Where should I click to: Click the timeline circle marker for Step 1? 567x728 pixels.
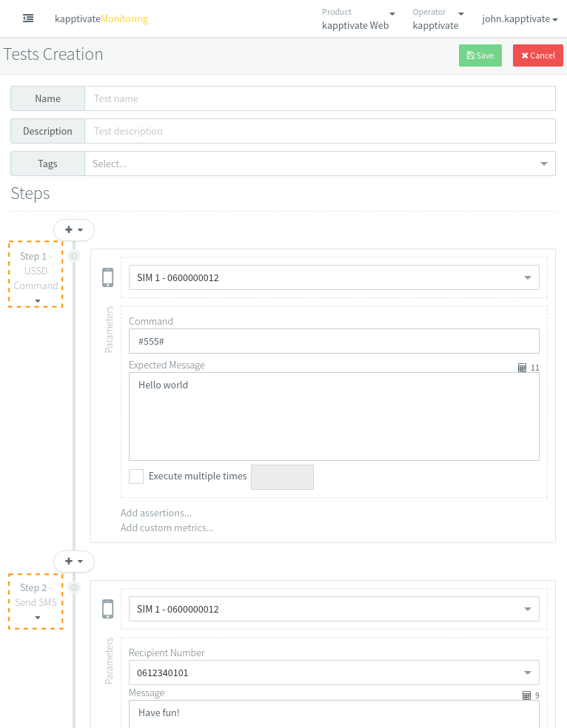(74, 256)
